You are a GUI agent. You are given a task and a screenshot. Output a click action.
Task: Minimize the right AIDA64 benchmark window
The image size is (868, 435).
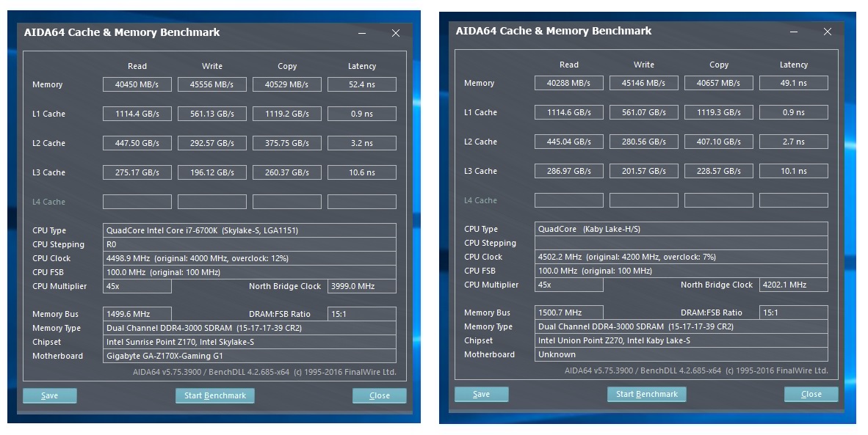coord(793,32)
